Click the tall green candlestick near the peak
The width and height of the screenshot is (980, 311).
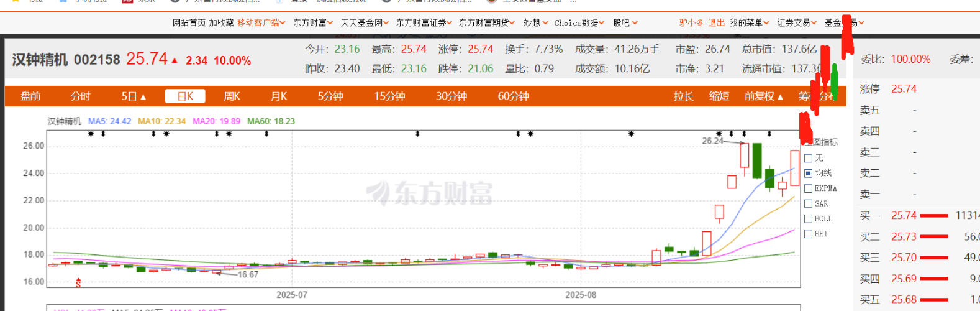(757, 160)
